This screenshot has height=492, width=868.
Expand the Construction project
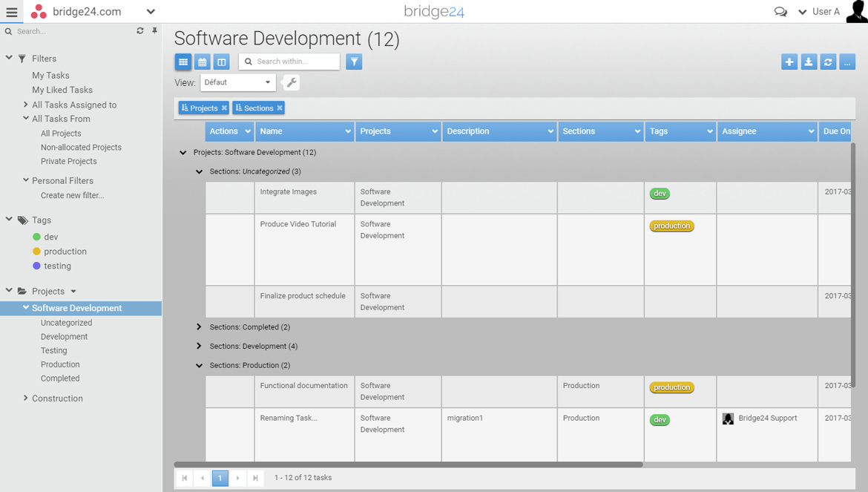pyautogui.click(x=25, y=397)
